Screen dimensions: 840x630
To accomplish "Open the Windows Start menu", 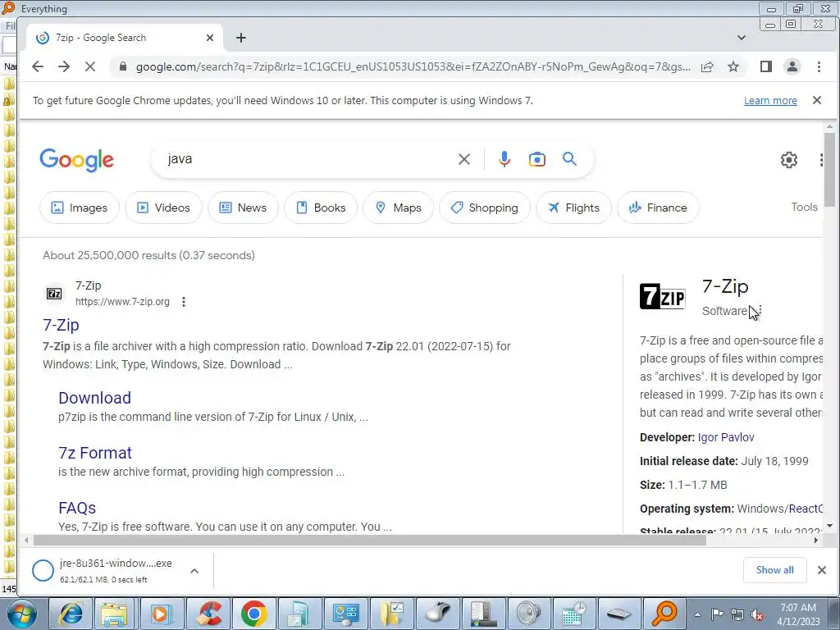I will pos(21,614).
